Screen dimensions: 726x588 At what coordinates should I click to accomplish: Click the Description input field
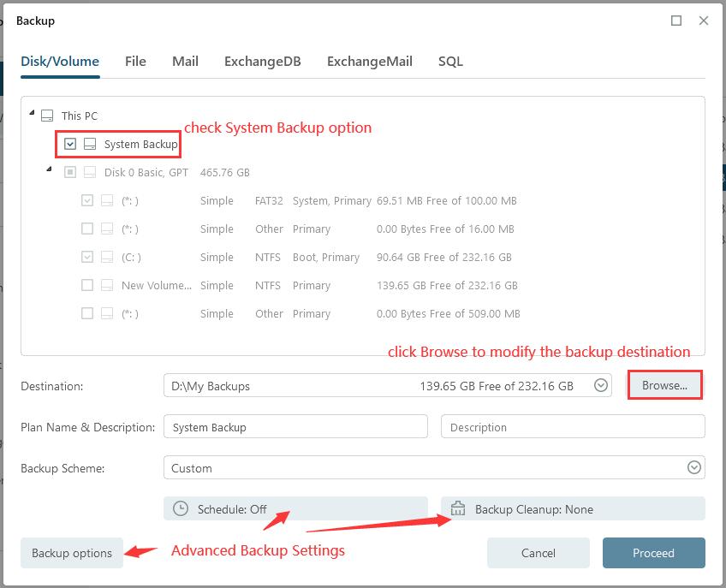pyautogui.click(x=573, y=427)
